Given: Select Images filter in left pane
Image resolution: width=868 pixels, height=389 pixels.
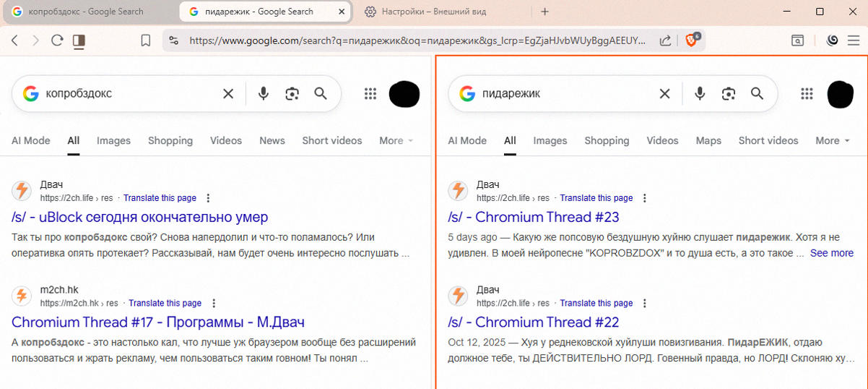Looking at the screenshot, I should pos(113,140).
